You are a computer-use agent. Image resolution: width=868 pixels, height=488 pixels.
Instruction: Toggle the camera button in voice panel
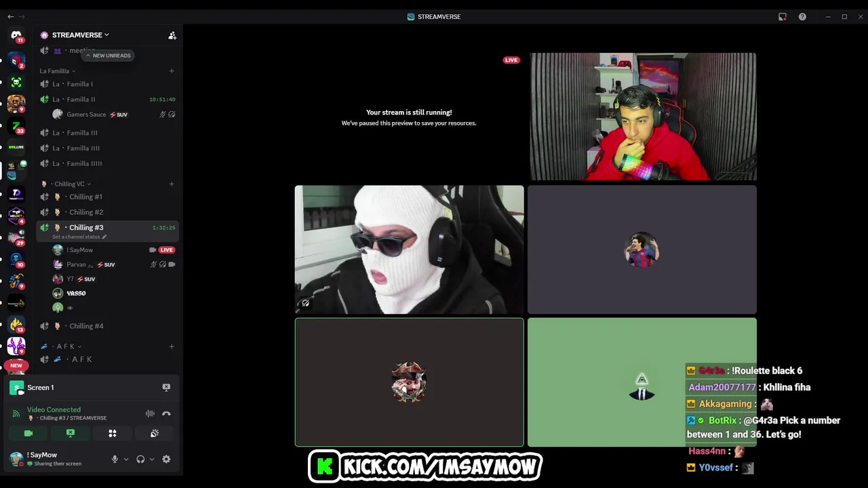28,433
